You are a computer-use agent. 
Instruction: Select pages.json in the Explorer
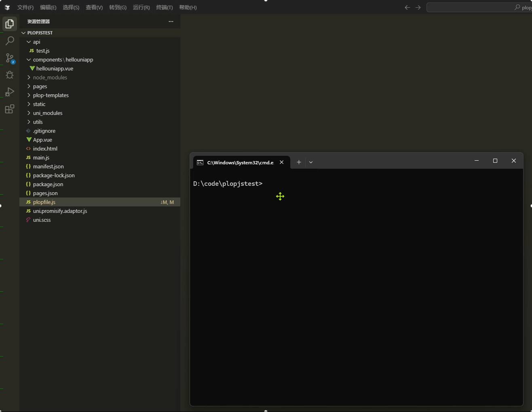pyautogui.click(x=44, y=193)
